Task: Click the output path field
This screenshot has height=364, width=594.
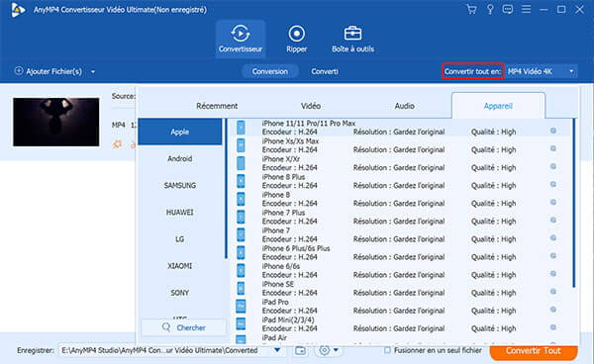Action: 164,350
